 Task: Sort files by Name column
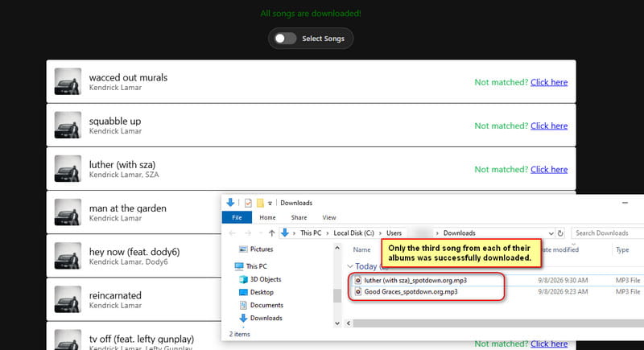361,249
